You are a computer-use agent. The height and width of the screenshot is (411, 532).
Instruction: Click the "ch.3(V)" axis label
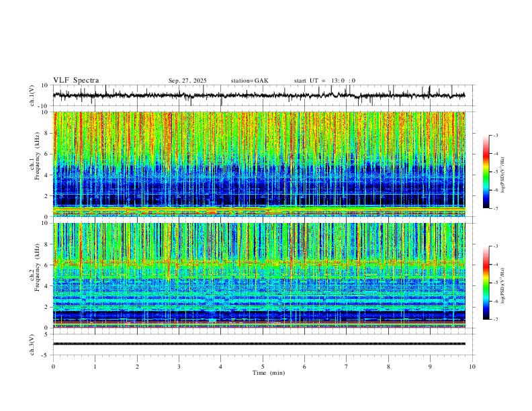(32, 345)
